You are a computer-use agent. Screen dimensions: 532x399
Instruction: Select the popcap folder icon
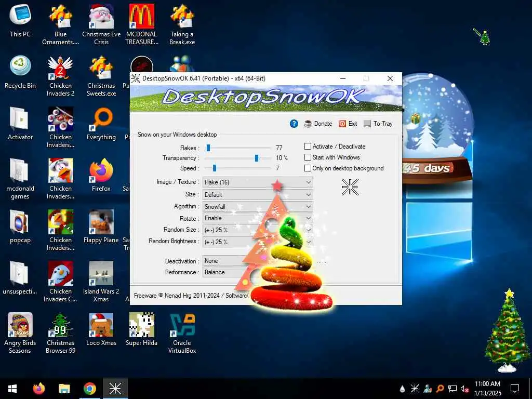click(x=20, y=227)
